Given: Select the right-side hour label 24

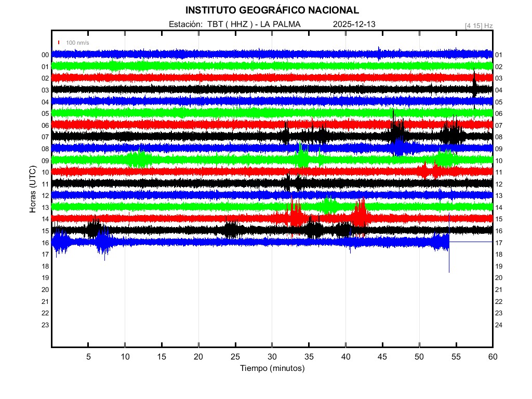Looking at the screenshot, I should click(499, 325).
